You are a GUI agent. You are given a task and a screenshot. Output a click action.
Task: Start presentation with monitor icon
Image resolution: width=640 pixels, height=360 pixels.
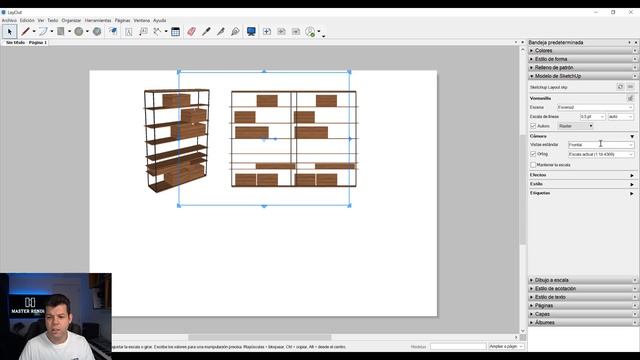[x=251, y=31]
